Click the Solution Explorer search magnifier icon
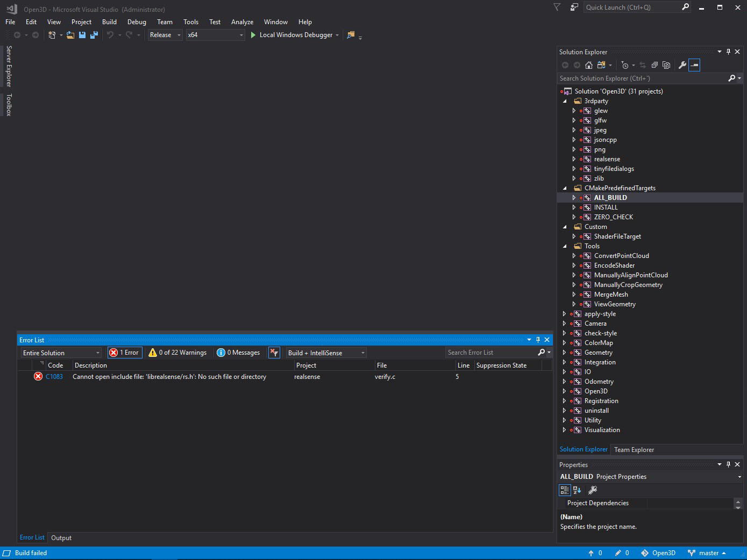Viewport: 747px width, 560px height. (x=731, y=78)
